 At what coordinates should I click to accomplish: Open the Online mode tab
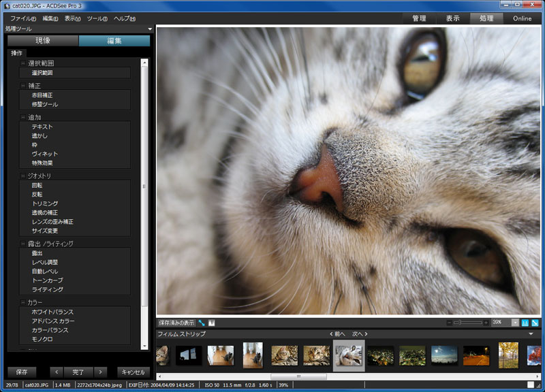(522, 18)
